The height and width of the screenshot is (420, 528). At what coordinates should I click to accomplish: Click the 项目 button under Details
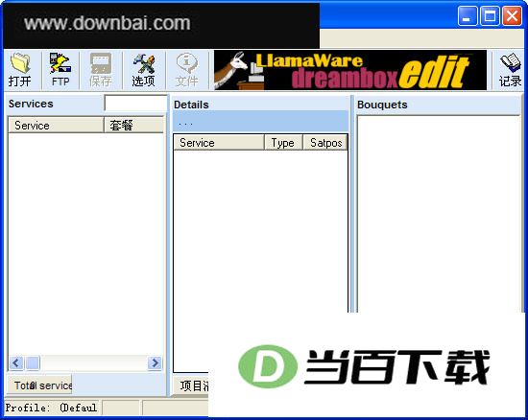[x=192, y=385]
